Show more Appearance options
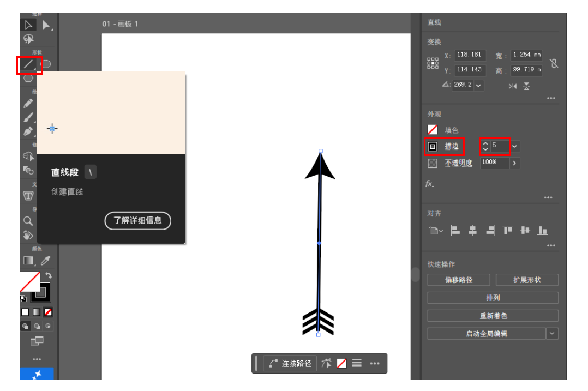Viewport: 588px width, 391px height. tap(548, 197)
